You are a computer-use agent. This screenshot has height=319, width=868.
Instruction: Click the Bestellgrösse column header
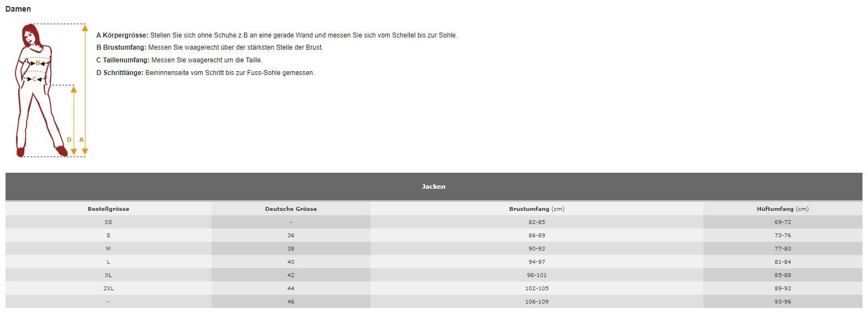click(108, 209)
